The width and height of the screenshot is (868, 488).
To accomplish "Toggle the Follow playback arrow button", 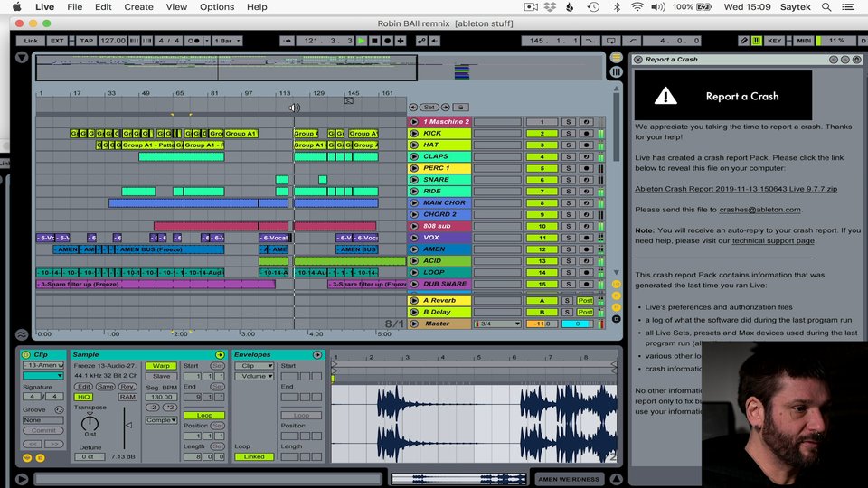I will coord(287,41).
